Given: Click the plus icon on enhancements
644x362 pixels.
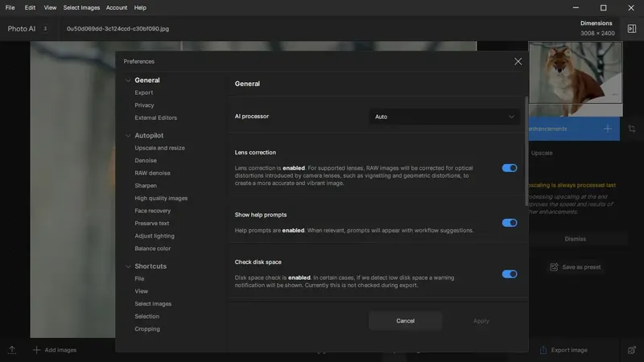Looking at the screenshot, I should [x=608, y=129].
